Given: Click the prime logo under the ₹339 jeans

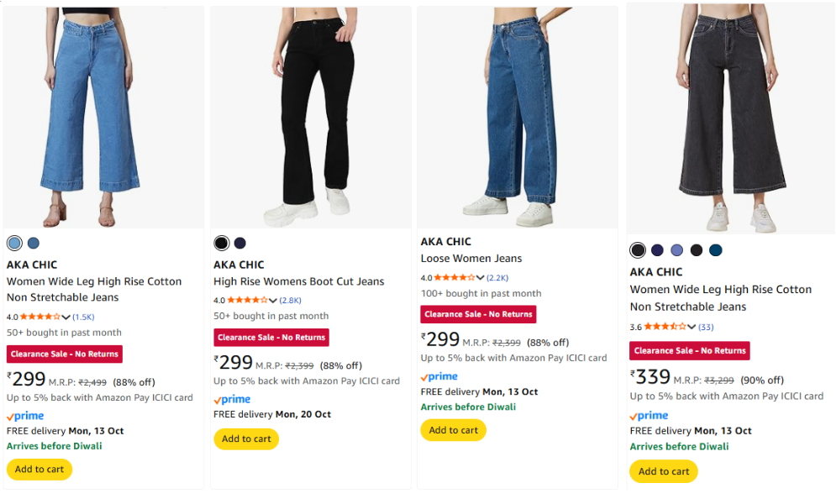Looking at the screenshot, I should tap(649, 415).
